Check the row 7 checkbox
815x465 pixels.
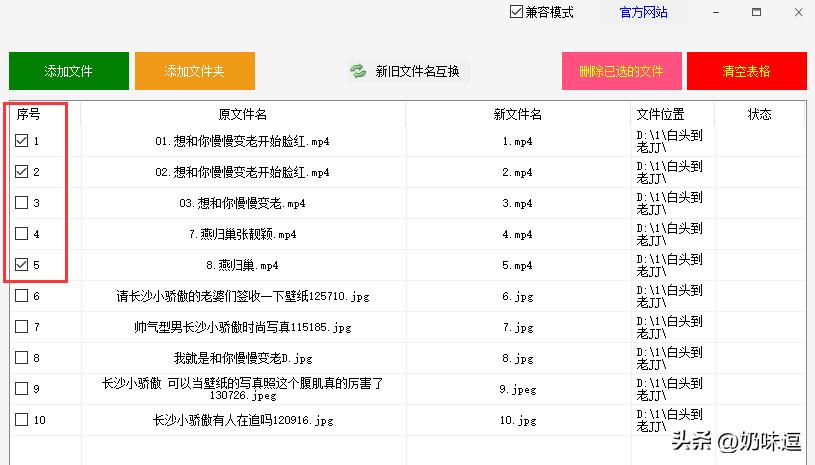coord(21,326)
